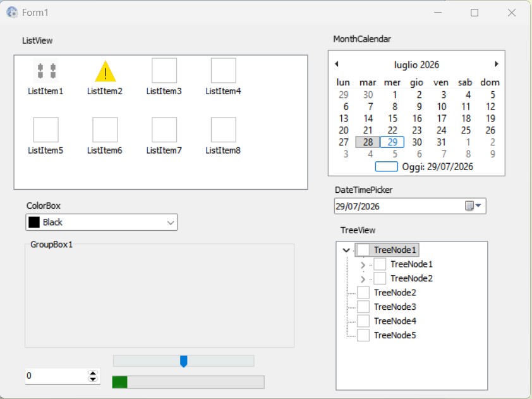Click the luglio 2026 month title
The height and width of the screenshot is (399, 532).
tap(416, 64)
